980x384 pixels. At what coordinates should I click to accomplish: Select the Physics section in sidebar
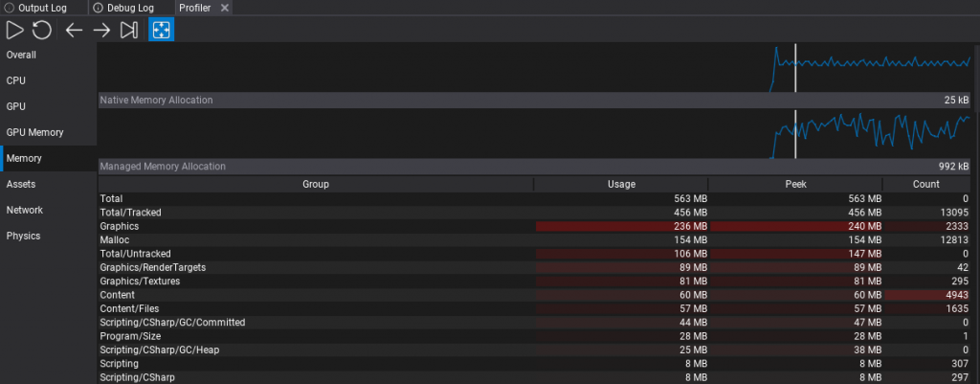point(23,236)
